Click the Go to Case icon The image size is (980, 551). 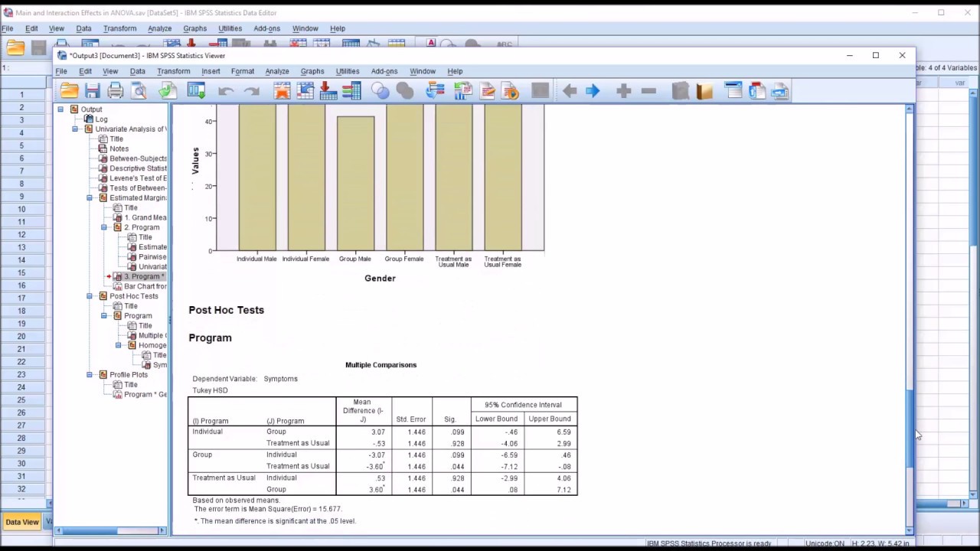305,91
